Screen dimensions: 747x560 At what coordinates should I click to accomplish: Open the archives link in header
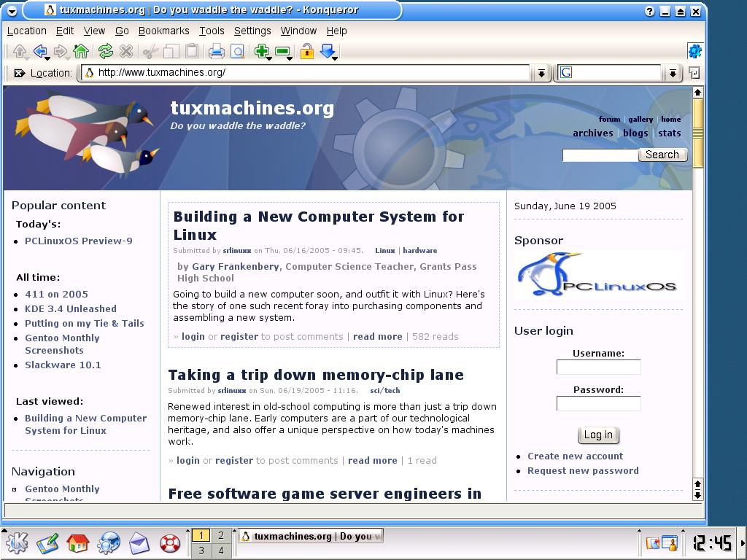[592, 133]
